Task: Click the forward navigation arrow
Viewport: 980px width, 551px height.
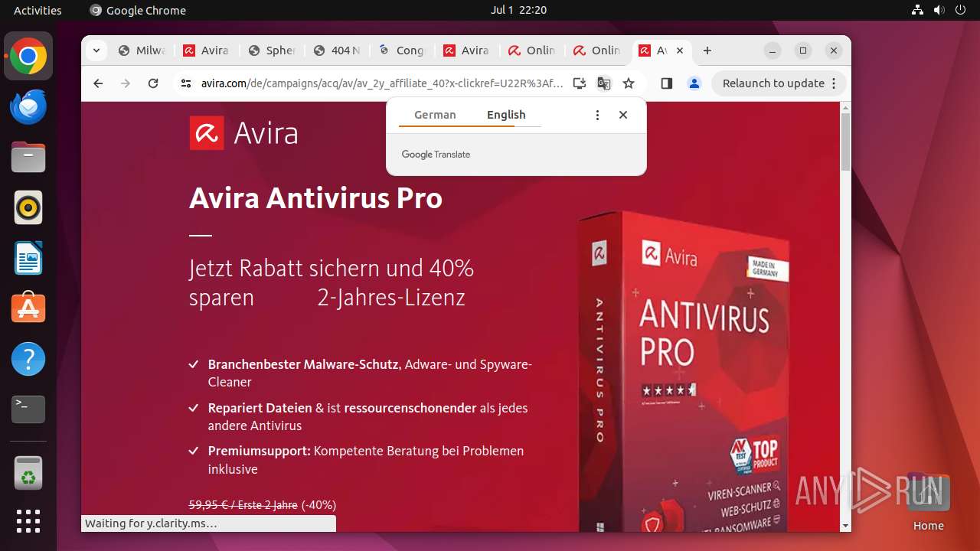Action: [126, 83]
